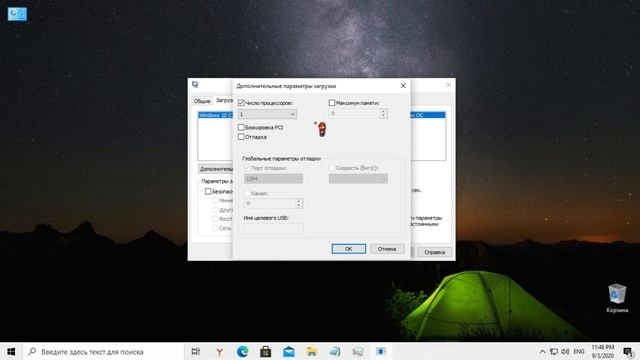This screenshot has width=640, height=360.
Task: Open the notification center
Action: point(628,351)
